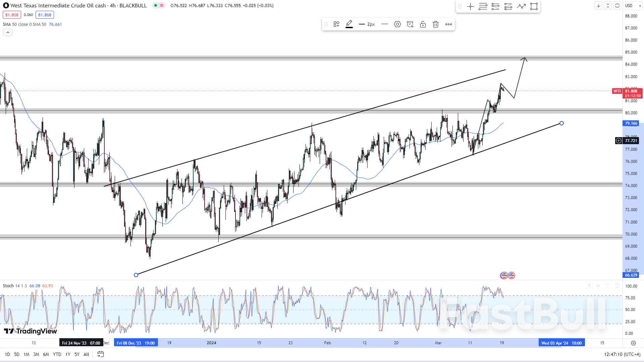
Task: Click the second US economic event flag
Action: tap(512, 276)
